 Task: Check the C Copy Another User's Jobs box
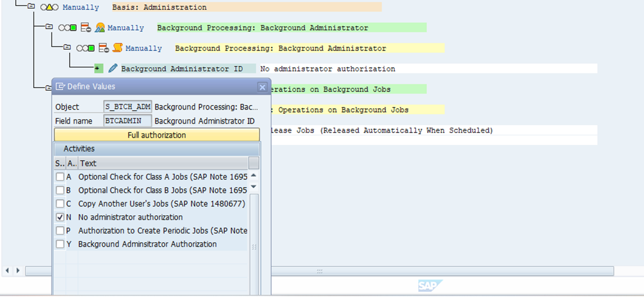60,203
